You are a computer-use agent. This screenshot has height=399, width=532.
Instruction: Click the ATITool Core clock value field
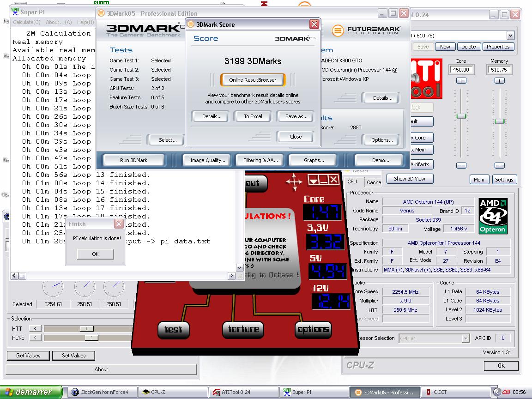coord(461,70)
